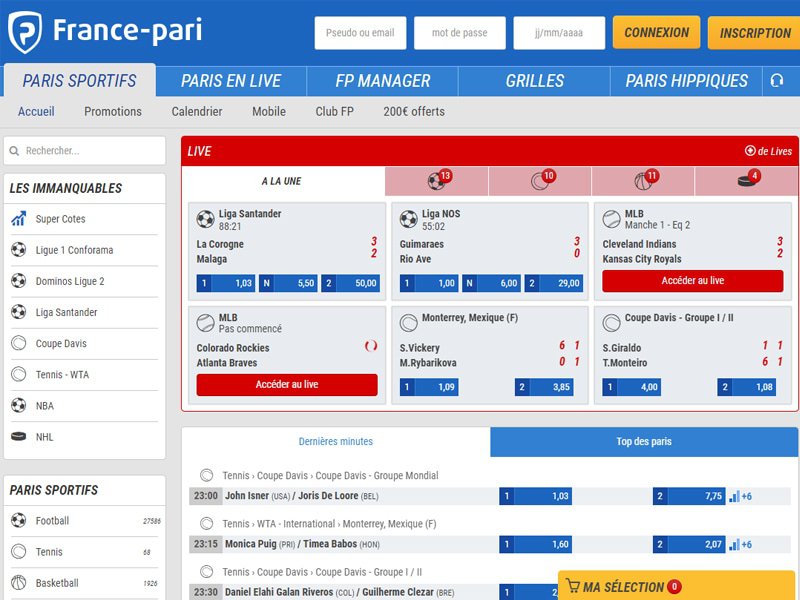Screen dimensions: 800x600
Task: Focus the Rechercher search field
Action: pos(85,151)
